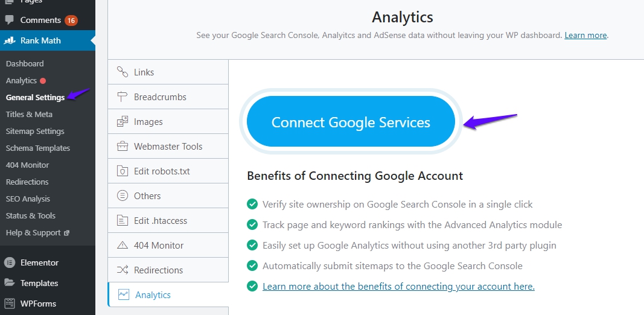The width and height of the screenshot is (644, 315).
Task: Click the Links chain icon
Action: [x=123, y=72]
